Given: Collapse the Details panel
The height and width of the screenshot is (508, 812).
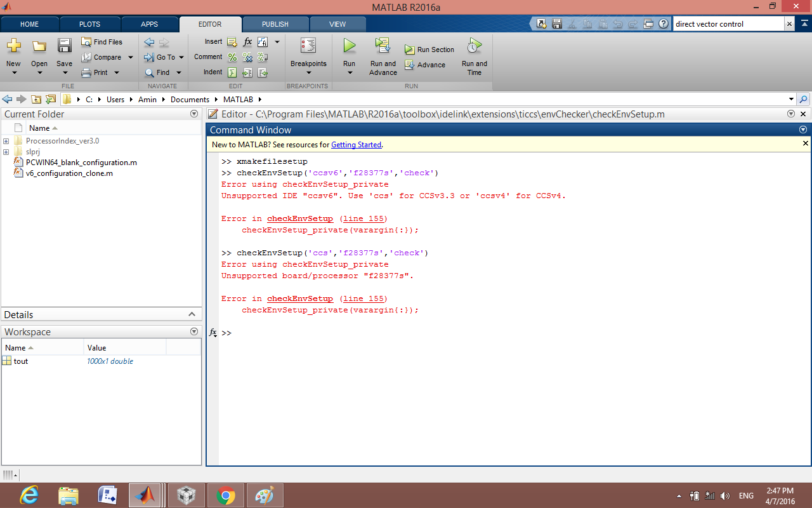Looking at the screenshot, I should pos(192,314).
